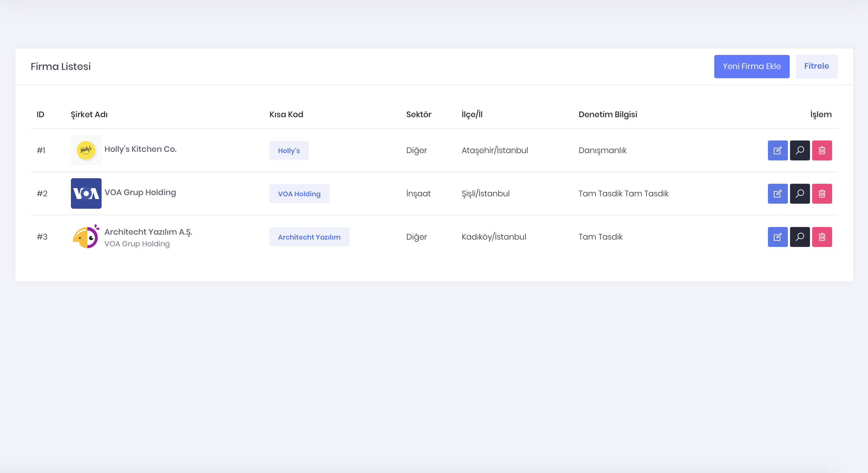
Task: Open the Holly's Kitchen logo thumbnail
Action: click(86, 150)
